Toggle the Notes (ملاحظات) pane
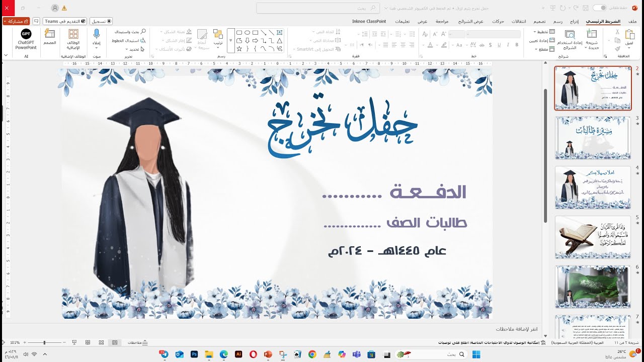644x362 pixels. [137, 342]
